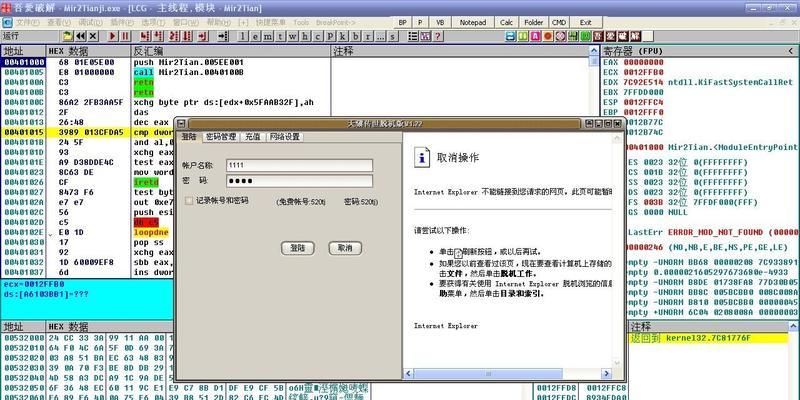Close debugged program with X icon
Viewport: 800px width, 400px height.
pyautogui.click(x=93, y=36)
